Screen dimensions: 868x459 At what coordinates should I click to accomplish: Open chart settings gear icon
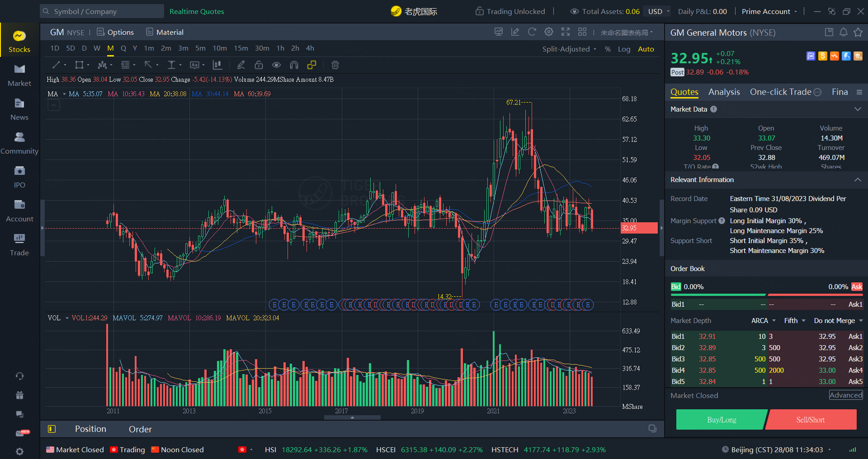549,32
